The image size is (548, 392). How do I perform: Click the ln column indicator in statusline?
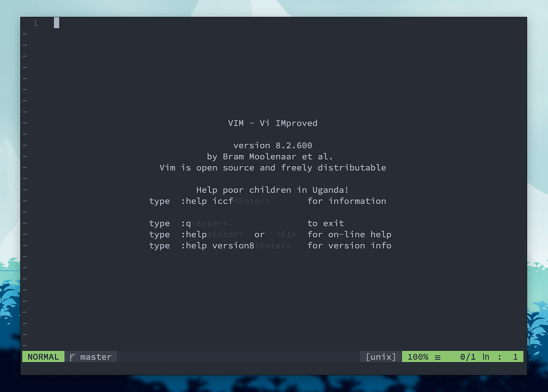point(486,357)
